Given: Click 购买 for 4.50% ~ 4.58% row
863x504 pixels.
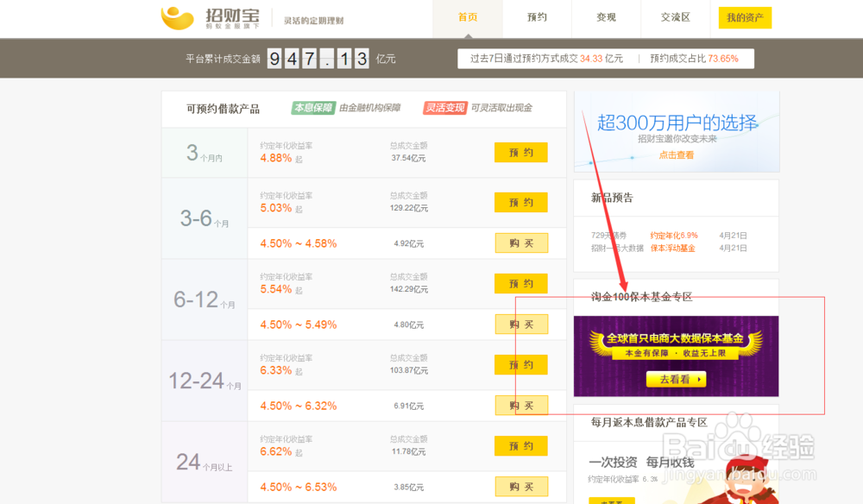Looking at the screenshot, I should click(x=521, y=243).
